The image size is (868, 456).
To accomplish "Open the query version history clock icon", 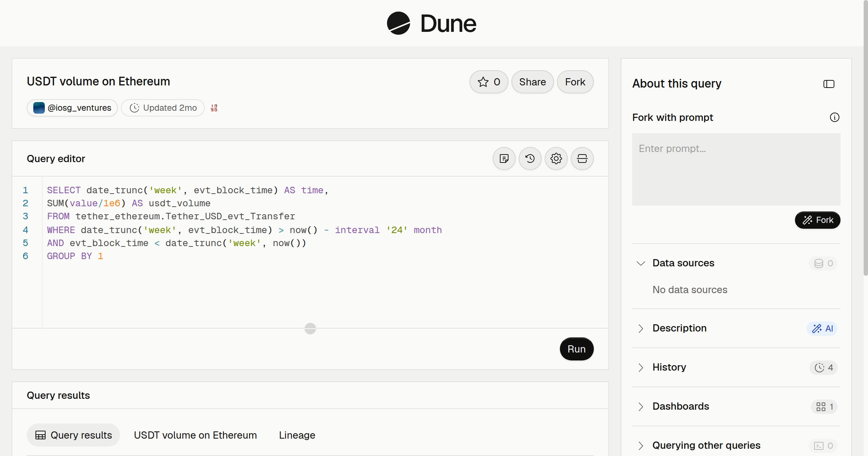I will [530, 159].
